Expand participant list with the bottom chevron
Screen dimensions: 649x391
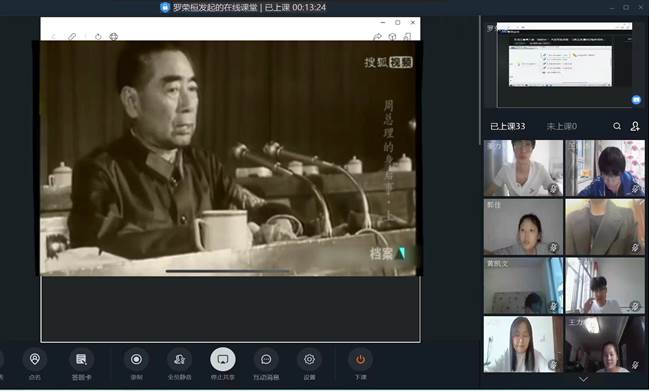583,379
